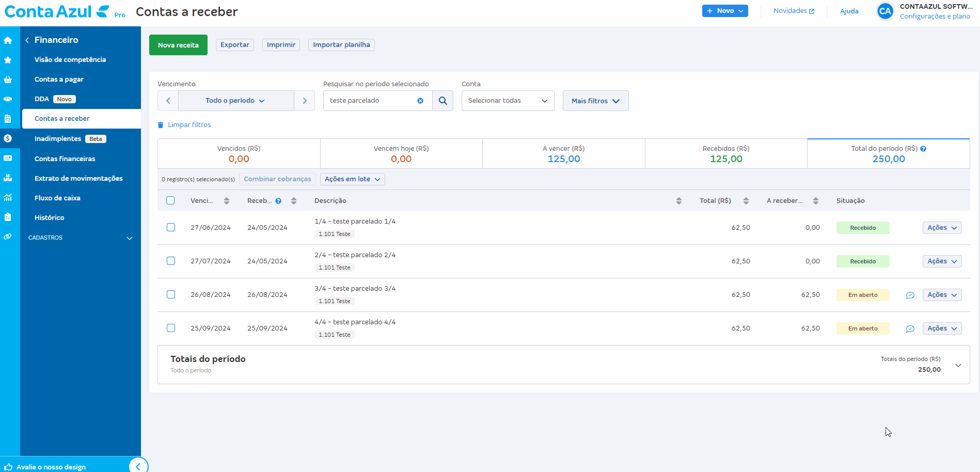Open Ações menu for row 4/4
Screen dimensions: 980x472
coord(942,328)
